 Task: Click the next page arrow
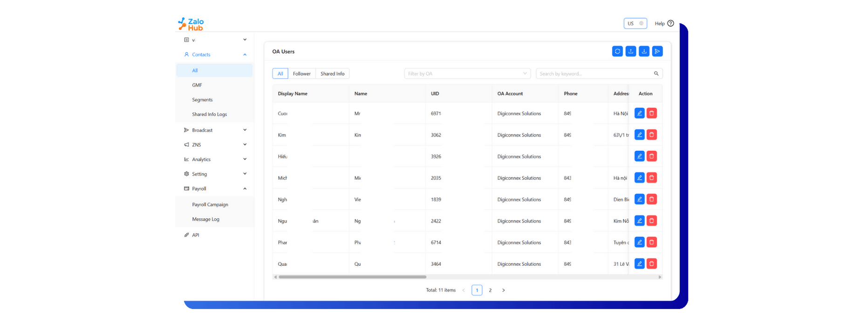pyautogui.click(x=503, y=290)
